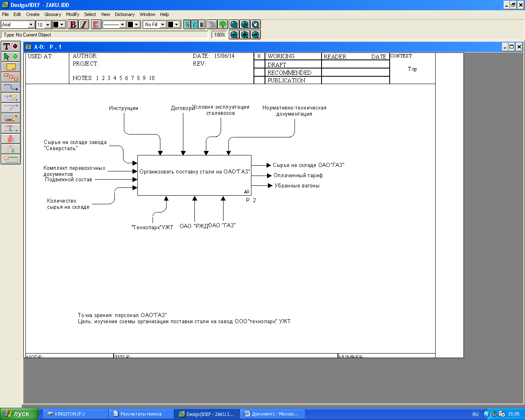Check the PUBLICATION status box
The image size is (525, 420).
tap(259, 80)
